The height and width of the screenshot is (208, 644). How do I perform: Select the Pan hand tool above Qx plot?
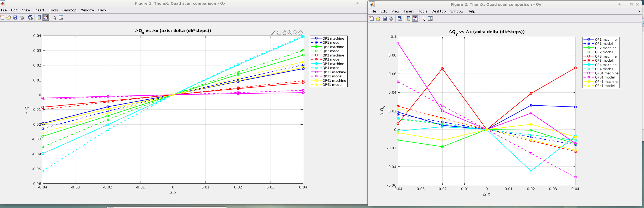pyautogui.click(x=284, y=33)
